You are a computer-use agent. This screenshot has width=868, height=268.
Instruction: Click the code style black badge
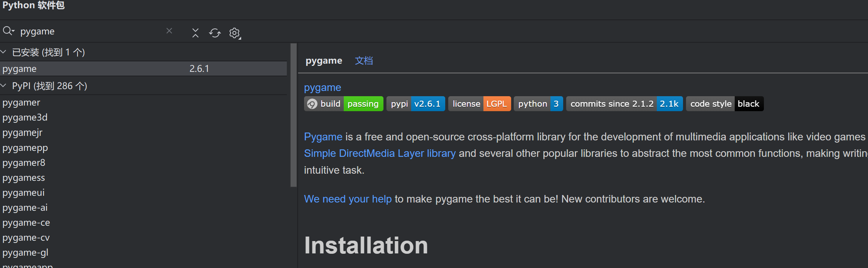725,104
